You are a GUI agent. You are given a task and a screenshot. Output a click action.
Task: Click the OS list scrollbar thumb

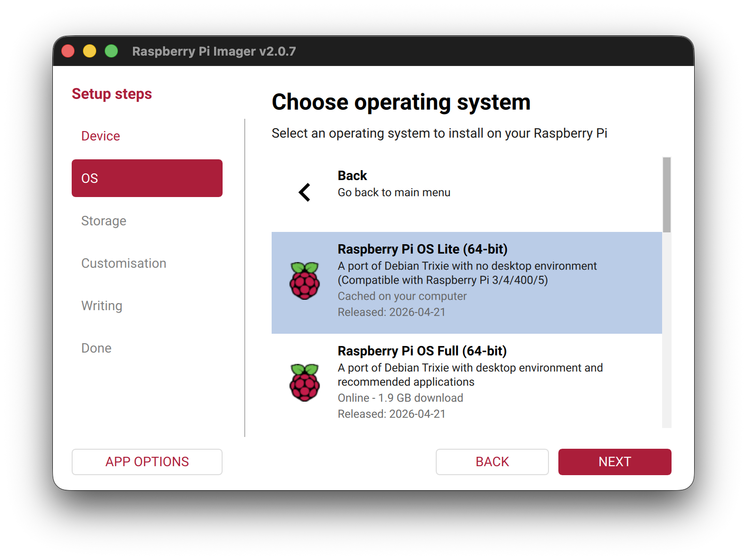point(667,195)
